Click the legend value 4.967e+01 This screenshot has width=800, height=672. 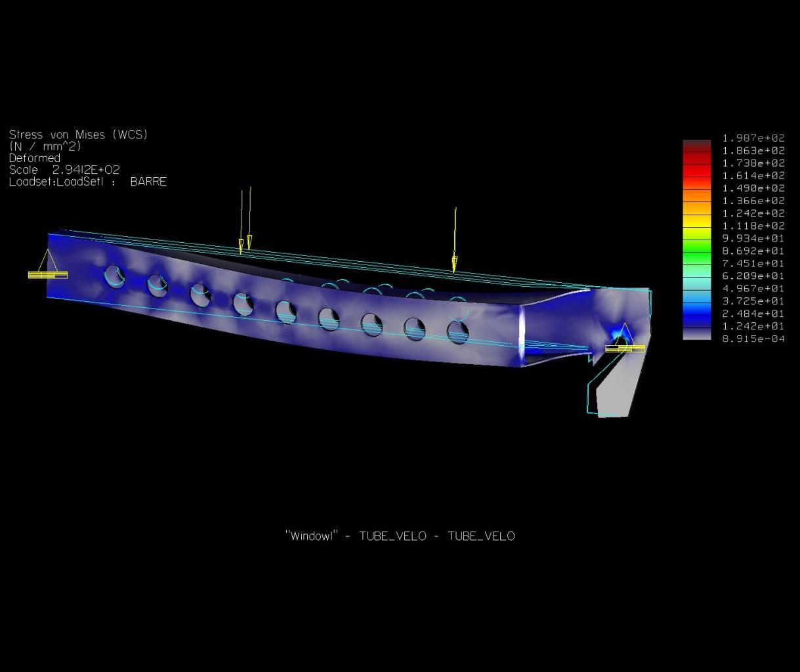tap(753, 288)
